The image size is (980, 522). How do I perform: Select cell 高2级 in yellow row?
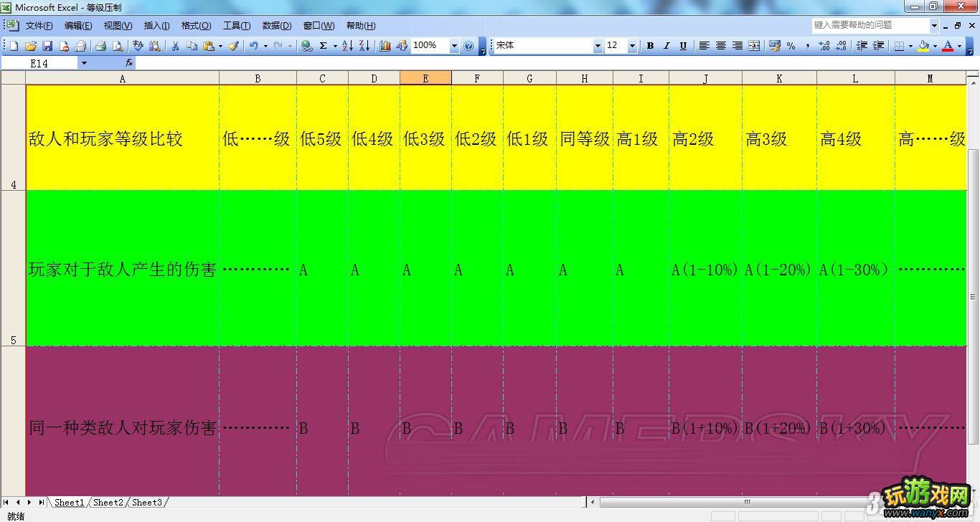[705, 138]
